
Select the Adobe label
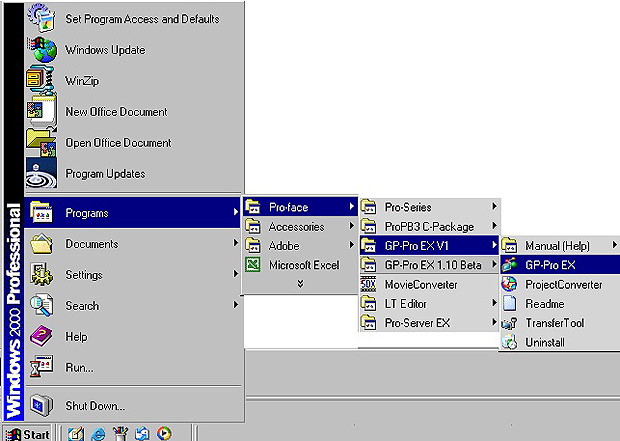pyautogui.click(x=284, y=246)
